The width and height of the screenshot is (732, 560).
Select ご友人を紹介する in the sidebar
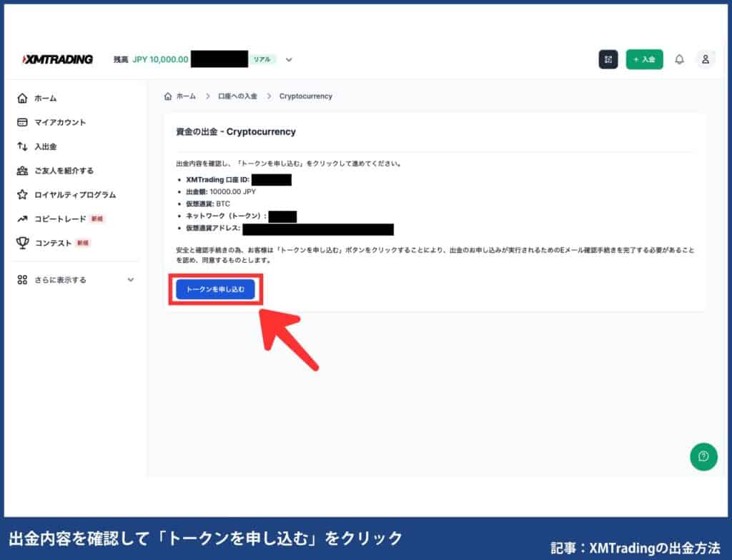coord(64,171)
